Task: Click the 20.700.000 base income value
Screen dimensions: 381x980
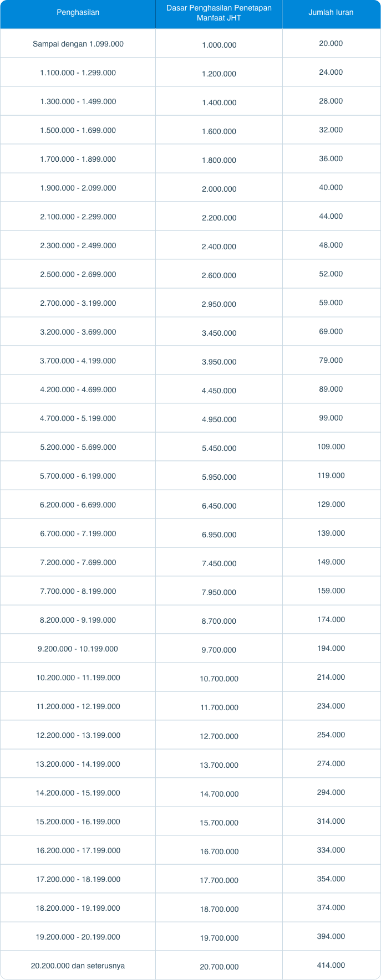Action: click(219, 967)
